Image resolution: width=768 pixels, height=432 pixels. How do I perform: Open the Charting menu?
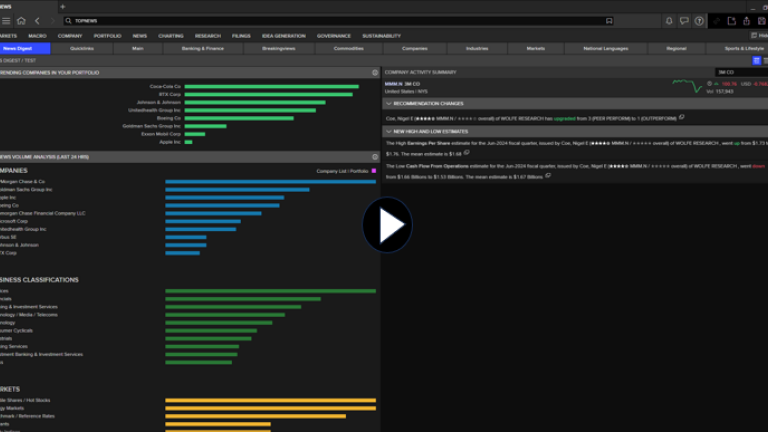[x=171, y=35]
